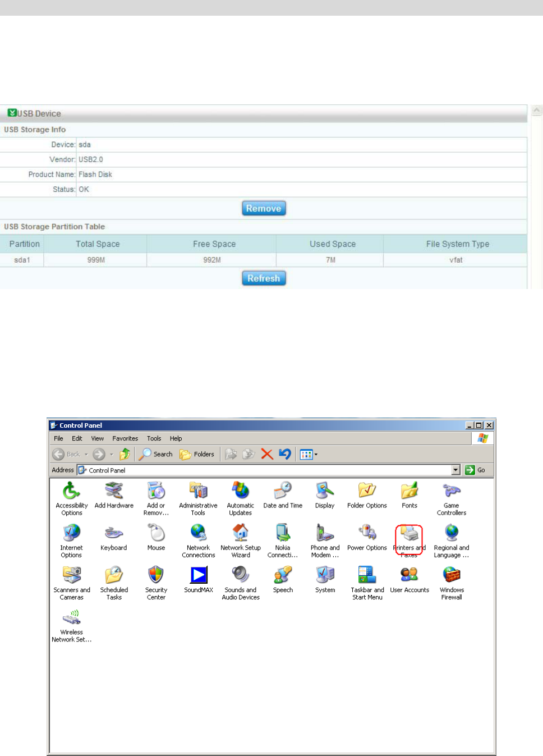Open Wireless Network Setup wizard icon
Screen dimensions: 543x756
tap(72, 626)
